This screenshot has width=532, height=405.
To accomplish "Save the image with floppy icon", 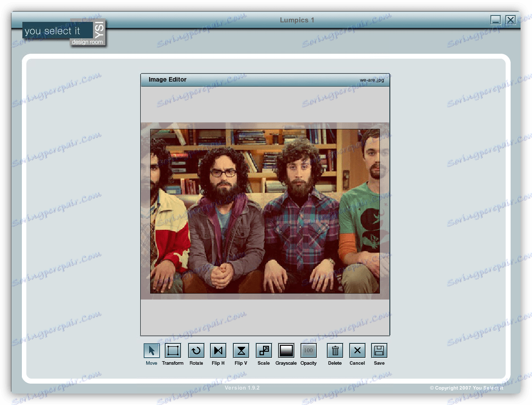I will pyautogui.click(x=379, y=350).
